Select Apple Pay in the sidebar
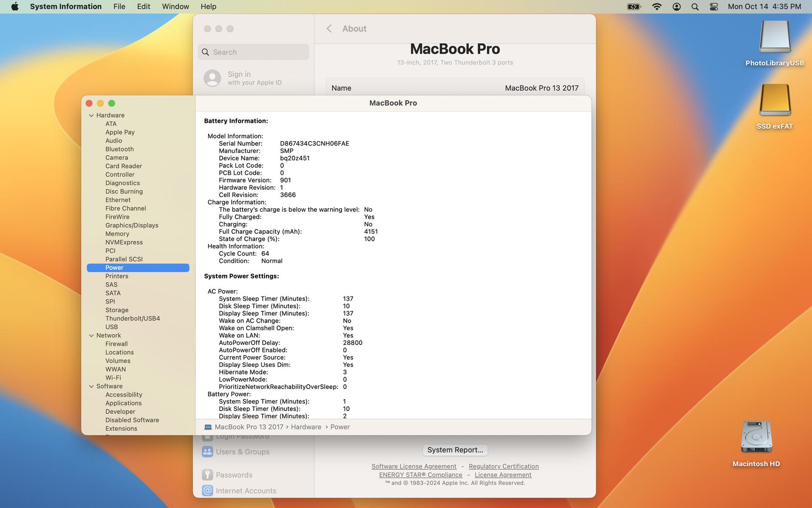812x508 pixels. coord(120,132)
